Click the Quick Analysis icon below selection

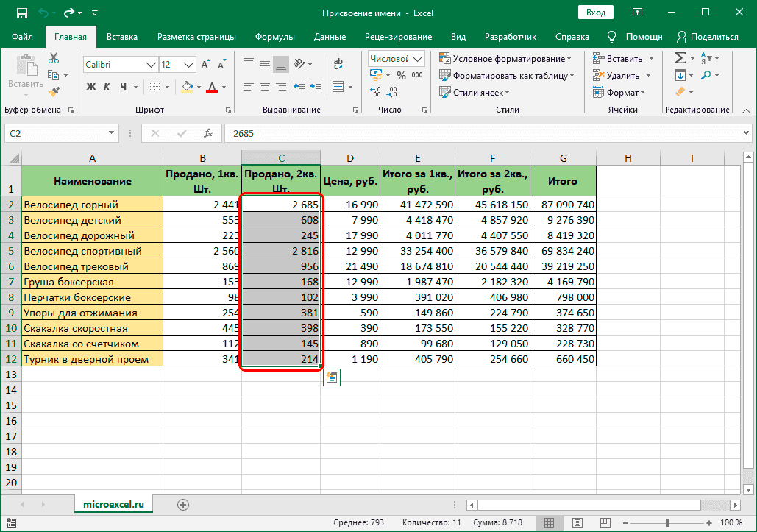click(331, 377)
